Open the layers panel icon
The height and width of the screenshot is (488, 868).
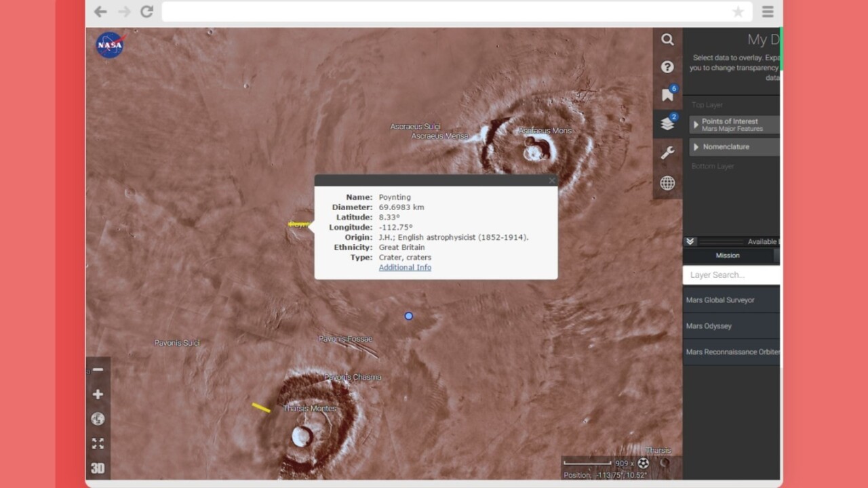(667, 123)
